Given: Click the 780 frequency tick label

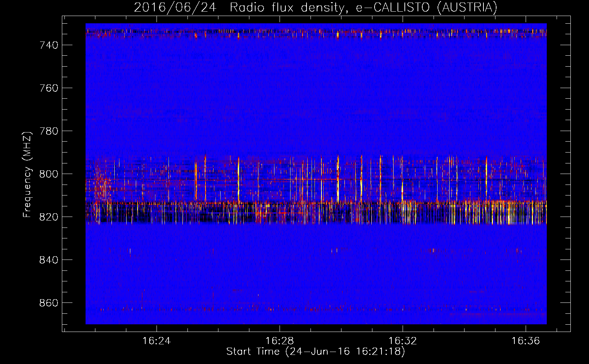Looking at the screenshot, I should (49, 131).
